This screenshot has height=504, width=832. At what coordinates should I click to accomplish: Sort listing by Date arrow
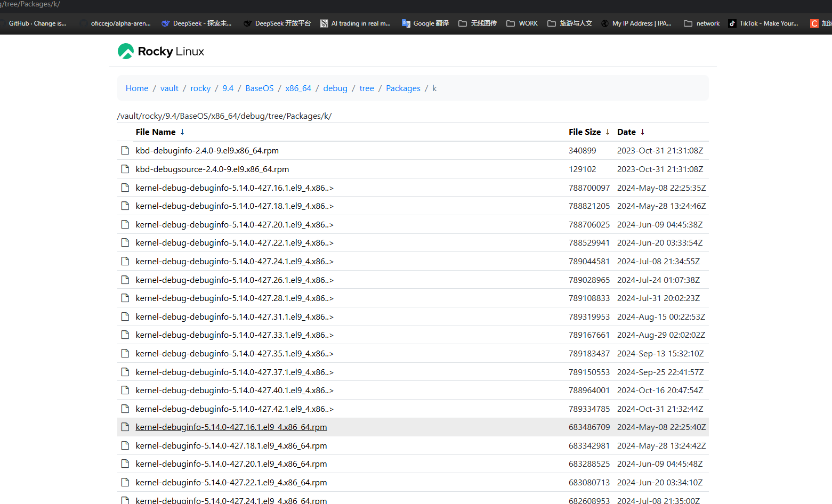pos(643,132)
